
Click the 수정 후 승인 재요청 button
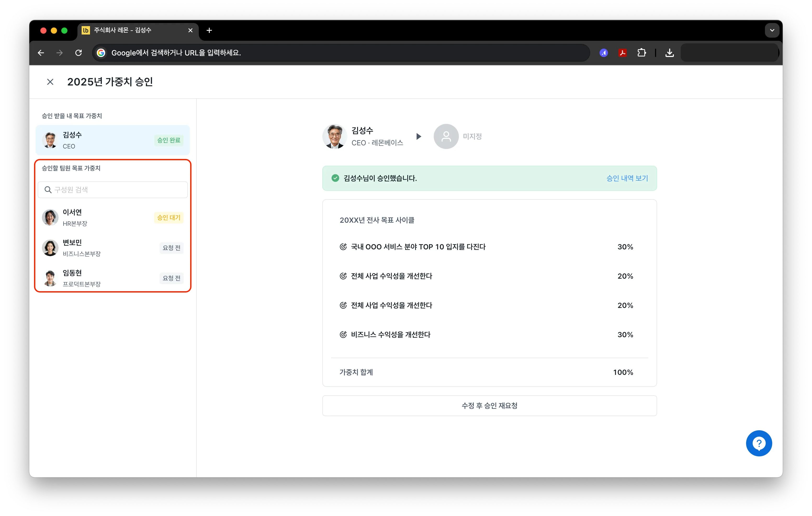click(x=489, y=406)
